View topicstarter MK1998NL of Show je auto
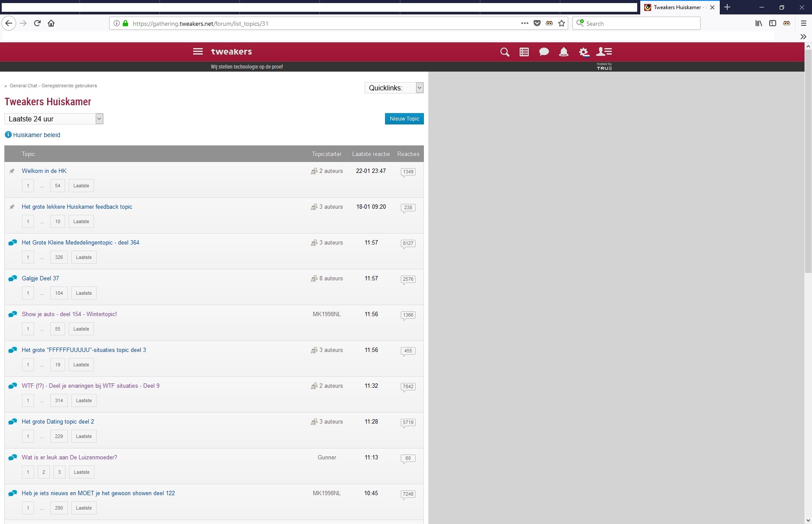Viewport: 812px width, 524px height. [x=327, y=314]
